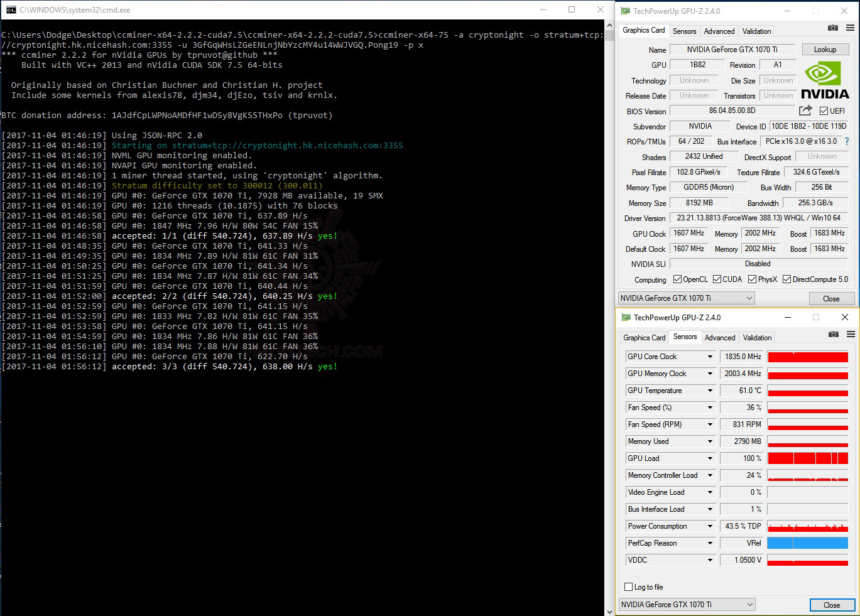
Task: Click the NVIDIA logo image
Action: click(x=825, y=80)
